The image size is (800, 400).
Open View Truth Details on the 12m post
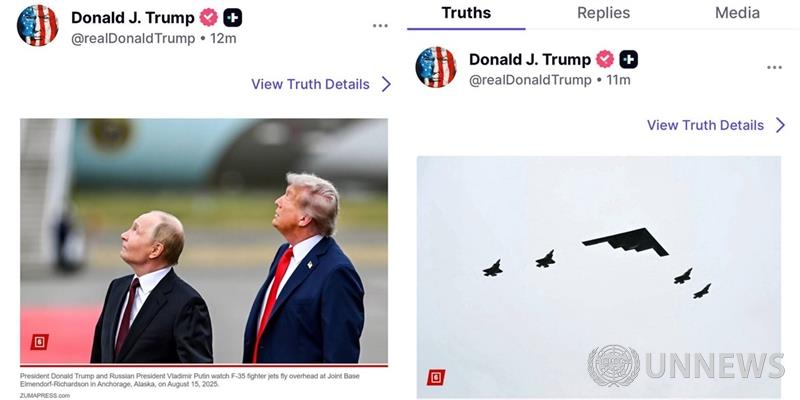(310, 84)
